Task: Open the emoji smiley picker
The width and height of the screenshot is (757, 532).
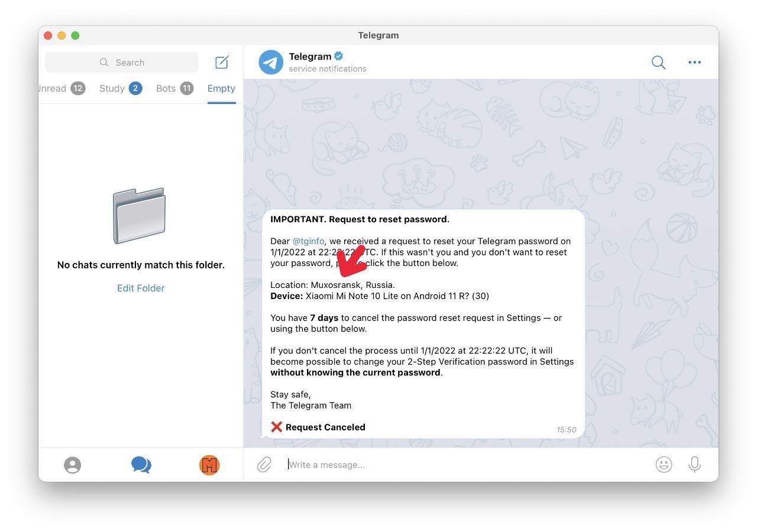Action: click(x=664, y=465)
